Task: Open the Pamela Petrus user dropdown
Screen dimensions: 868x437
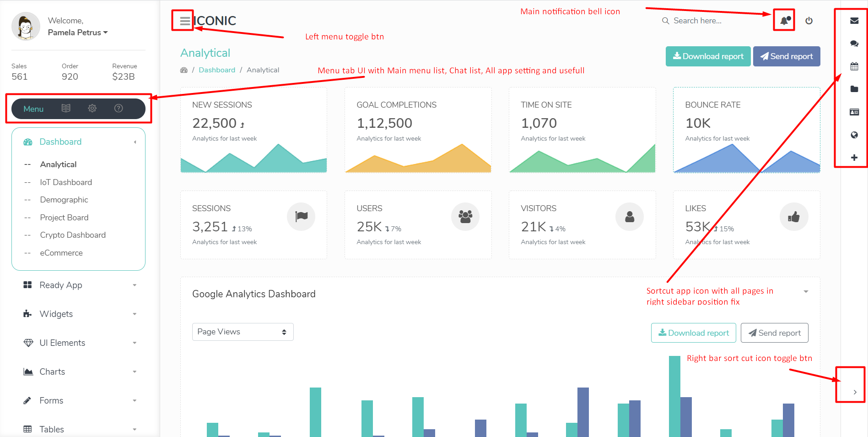Action: click(78, 33)
